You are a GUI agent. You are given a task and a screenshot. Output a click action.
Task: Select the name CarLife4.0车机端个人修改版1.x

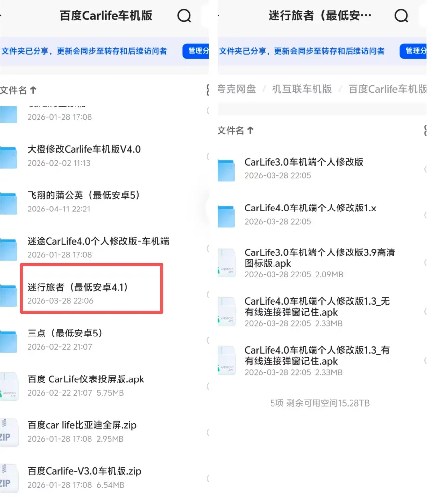click(310, 208)
